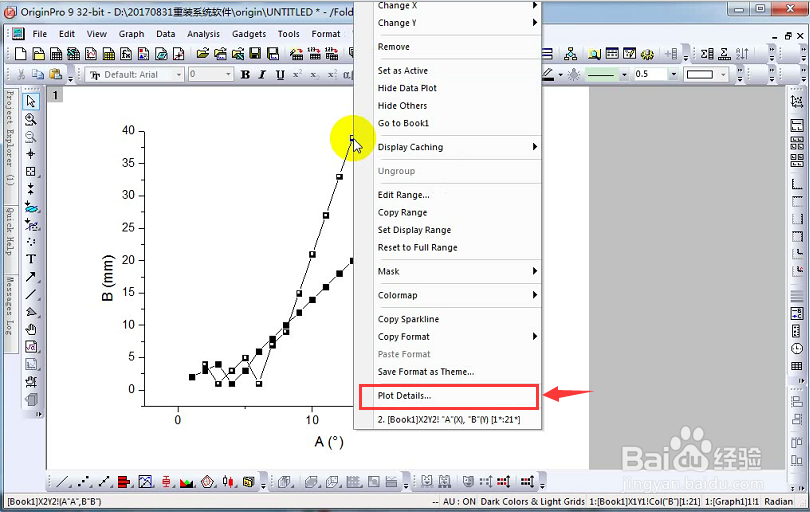Select the Pan hand tool
The image size is (810, 512).
[x=30, y=329]
